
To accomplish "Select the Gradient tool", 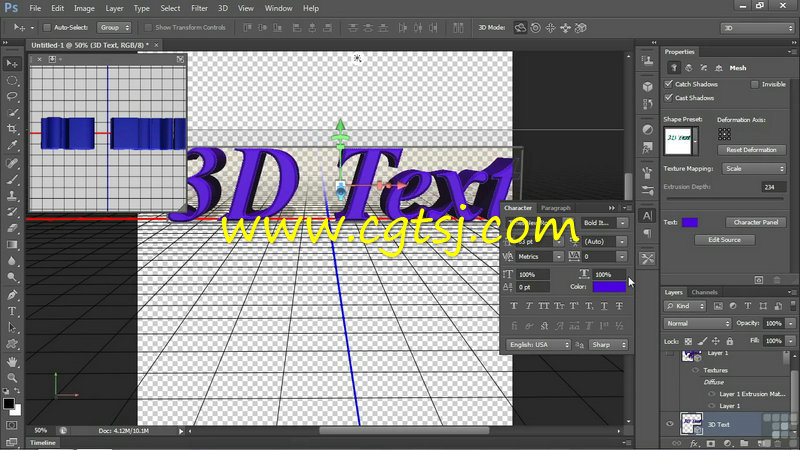I will pyautogui.click(x=12, y=244).
